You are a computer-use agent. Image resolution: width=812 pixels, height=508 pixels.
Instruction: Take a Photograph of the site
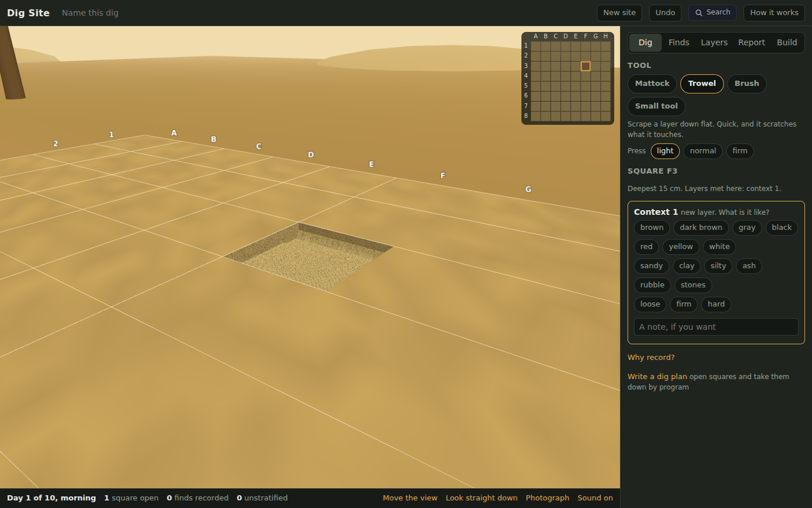tap(547, 498)
